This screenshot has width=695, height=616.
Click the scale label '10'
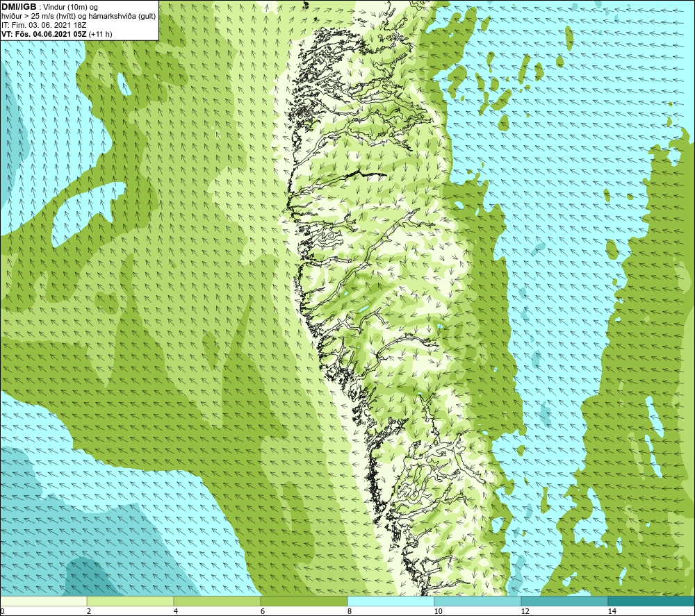438,611
